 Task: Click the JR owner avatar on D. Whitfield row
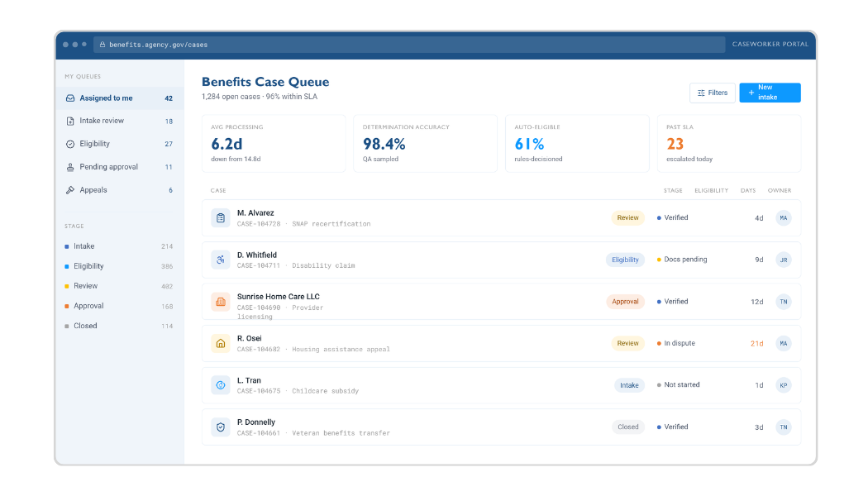(784, 260)
